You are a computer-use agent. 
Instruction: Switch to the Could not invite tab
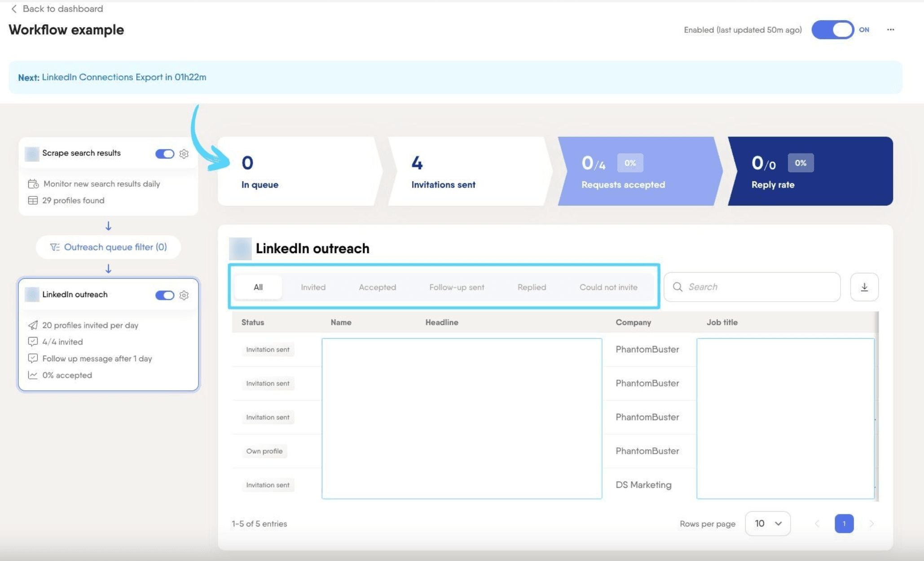pos(608,287)
